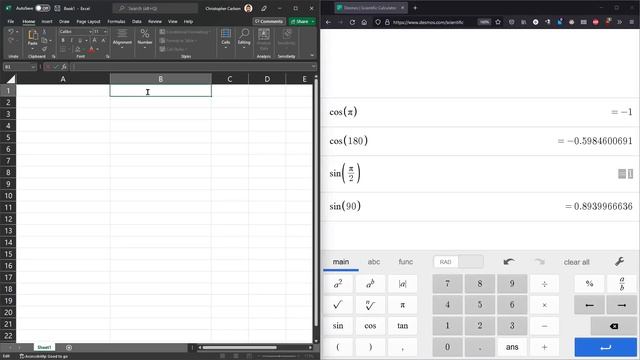Click the Insert Function fx icon
Viewport: 640px width, 360px height.
(64, 67)
